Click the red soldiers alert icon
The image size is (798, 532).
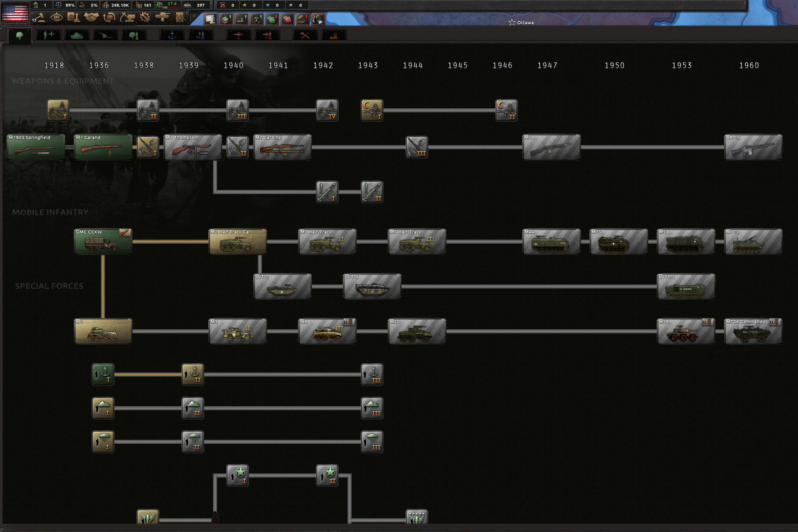pyautogui.click(x=287, y=19)
